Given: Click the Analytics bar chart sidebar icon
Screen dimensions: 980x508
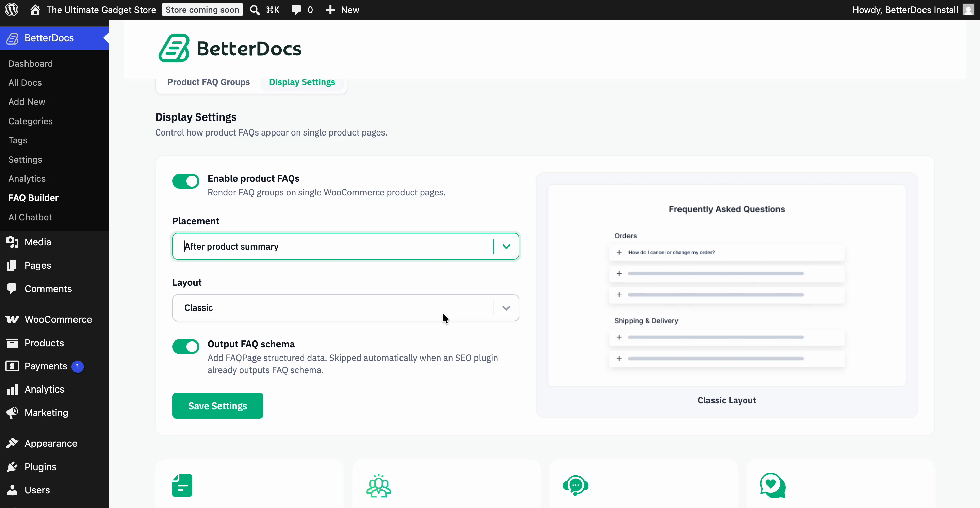Looking at the screenshot, I should tap(12, 389).
